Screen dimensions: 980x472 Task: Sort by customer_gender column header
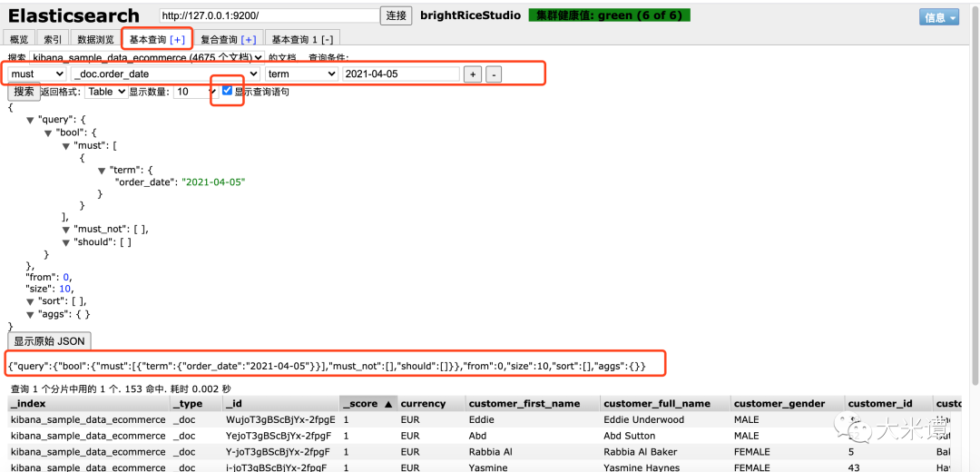pos(789,404)
